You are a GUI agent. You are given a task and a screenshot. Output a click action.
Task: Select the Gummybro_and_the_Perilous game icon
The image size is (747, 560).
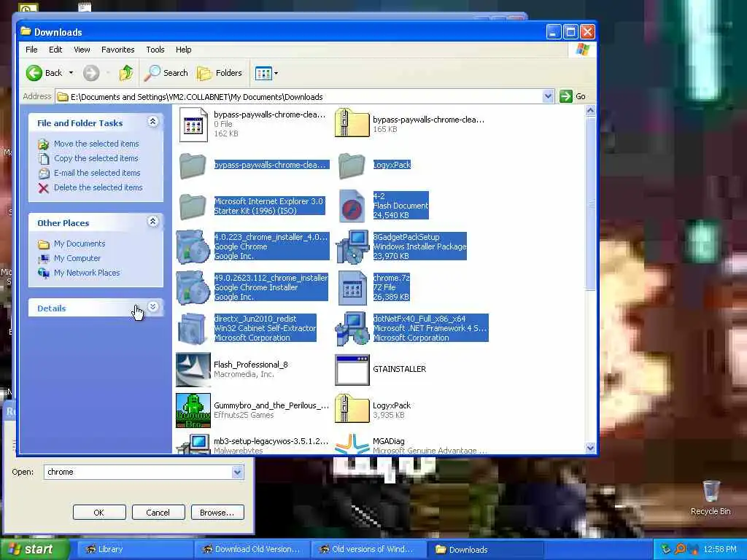tap(193, 410)
